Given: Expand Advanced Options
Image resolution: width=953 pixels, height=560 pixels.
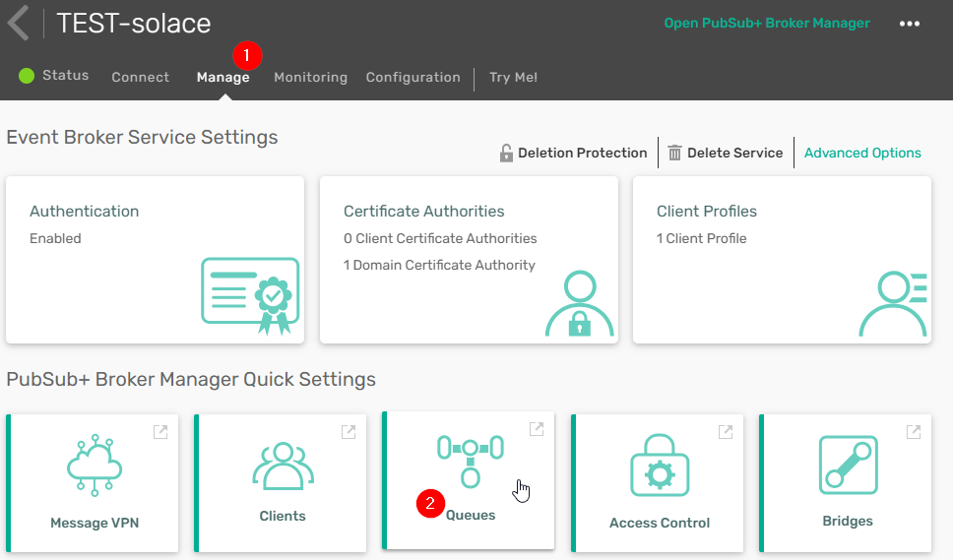Looking at the screenshot, I should pyautogui.click(x=862, y=153).
